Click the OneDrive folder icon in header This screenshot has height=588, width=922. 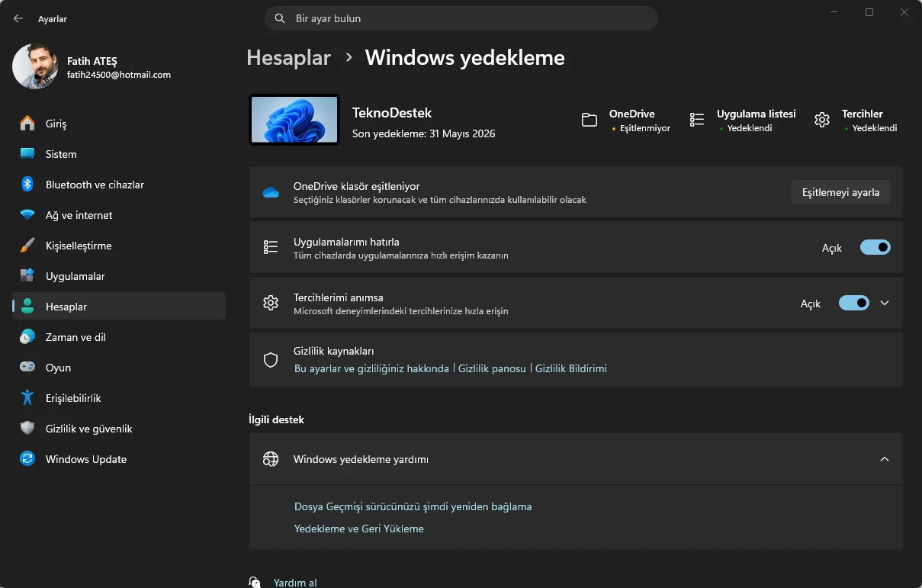(x=590, y=120)
